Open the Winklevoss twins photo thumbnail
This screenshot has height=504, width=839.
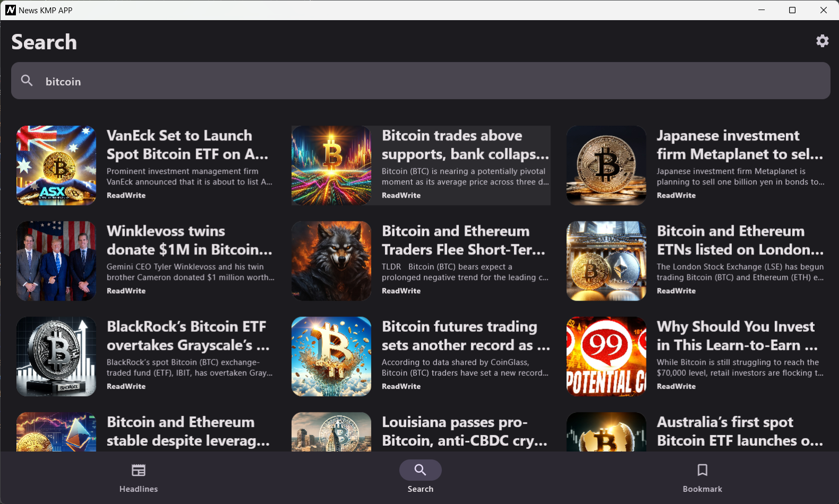pyautogui.click(x=56, y=261)
